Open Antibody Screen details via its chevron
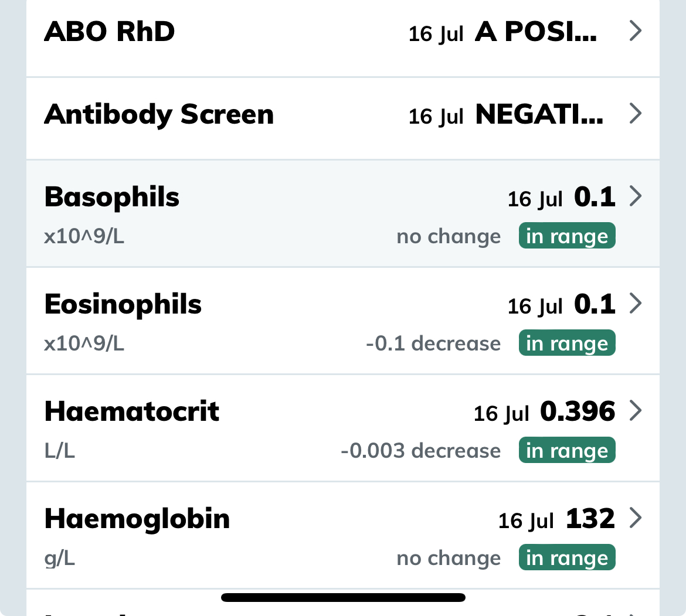This screenshot has height=616, width=686. 635,114
